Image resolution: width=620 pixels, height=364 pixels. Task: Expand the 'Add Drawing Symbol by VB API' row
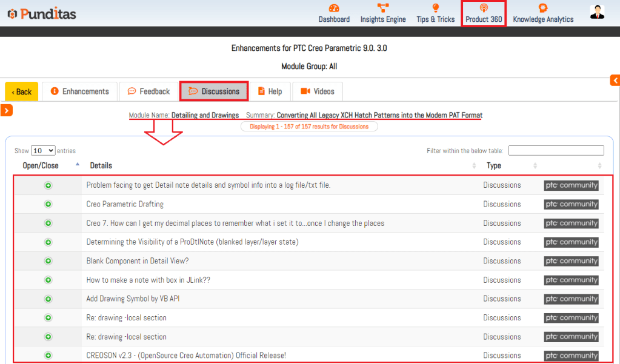pyautogui.click(x=48, y=299)
